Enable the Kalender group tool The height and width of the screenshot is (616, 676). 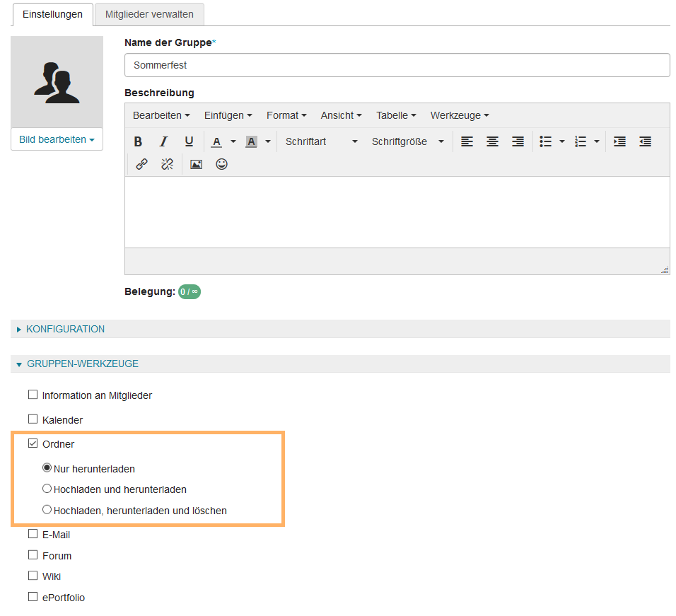33,419
